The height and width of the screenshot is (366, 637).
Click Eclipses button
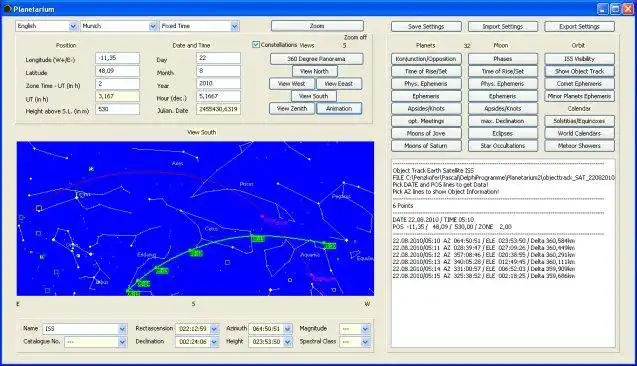503,133
